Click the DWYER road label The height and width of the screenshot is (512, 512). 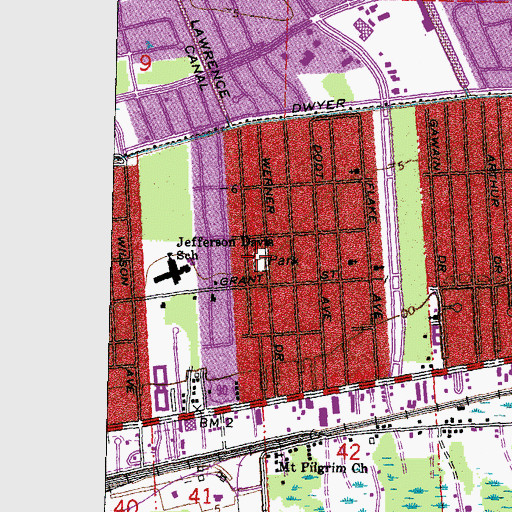pyautogui.click(x=319, y=106)
